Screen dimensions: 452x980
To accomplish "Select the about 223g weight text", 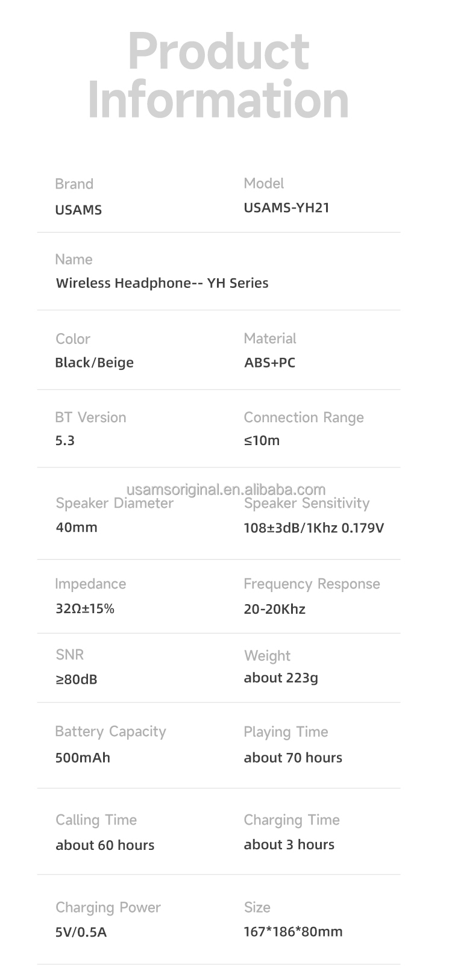I will pyautogui.click(x=281, y=678).
